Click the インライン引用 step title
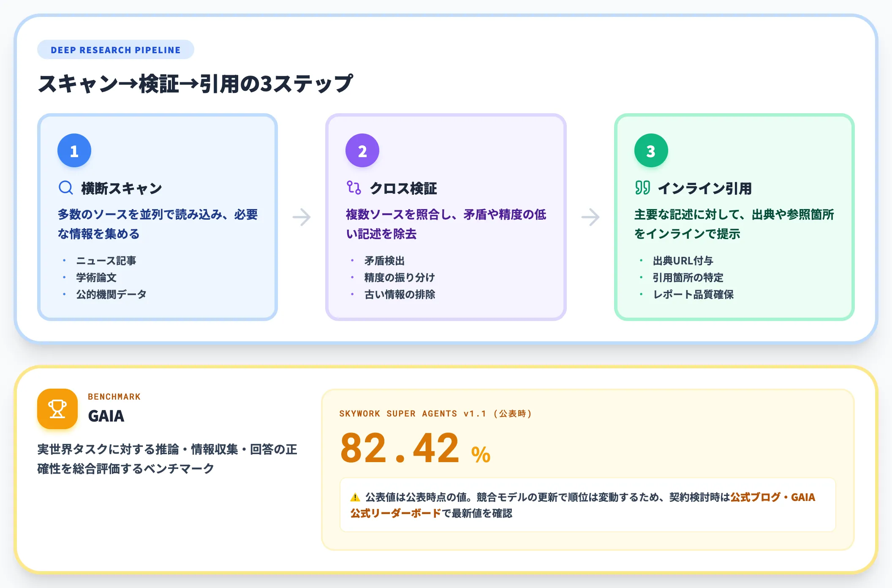Screen dimensions: 892x588 pyautogui.click(x=705, y=188)
